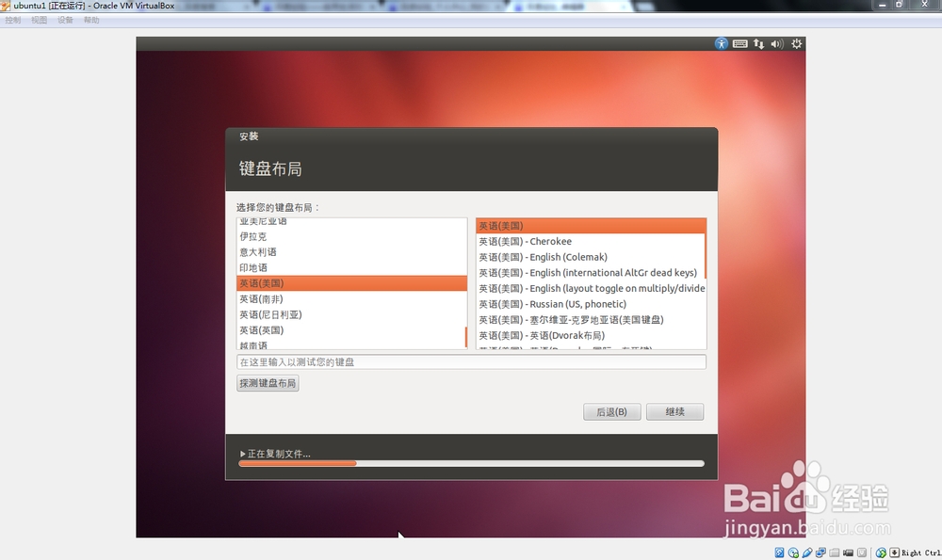The width and height of the screenshot is (942, 560).
Task: Click the VirtualBox shared folders status icon
Action: pos(835,552)
